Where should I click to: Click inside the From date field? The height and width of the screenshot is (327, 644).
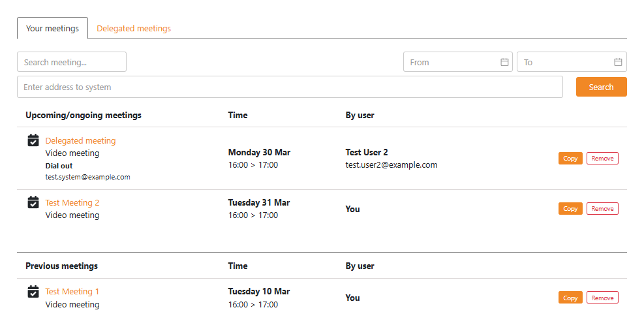tap(450, 62)
